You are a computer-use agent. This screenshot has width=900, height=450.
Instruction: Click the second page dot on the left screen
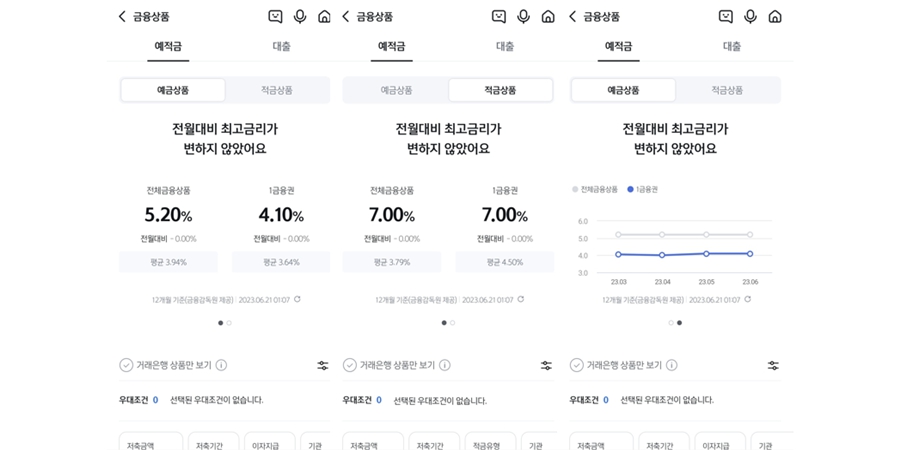(x=229, y=323)
